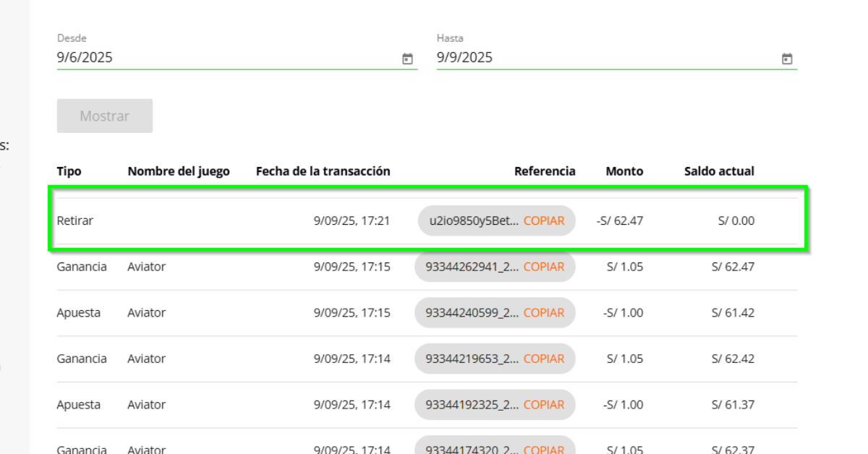Image resolution: width=868 pixels, height=454 pixels.
Task: Click the Saldo actual column header
Action: (719, 171)
